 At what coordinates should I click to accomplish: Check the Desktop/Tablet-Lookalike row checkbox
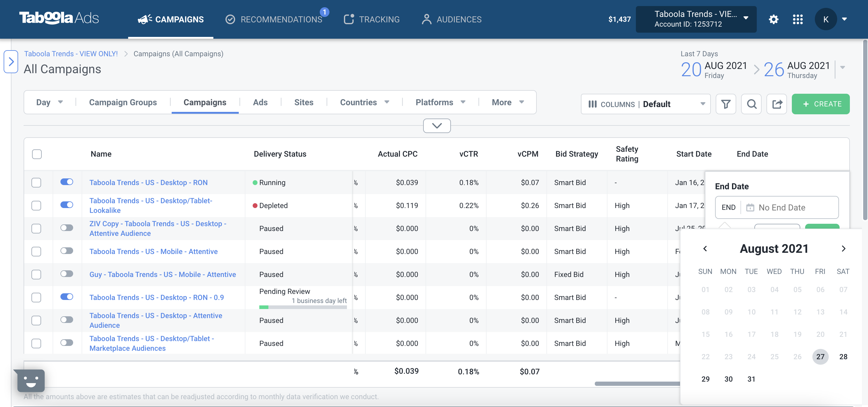[36, 205]
